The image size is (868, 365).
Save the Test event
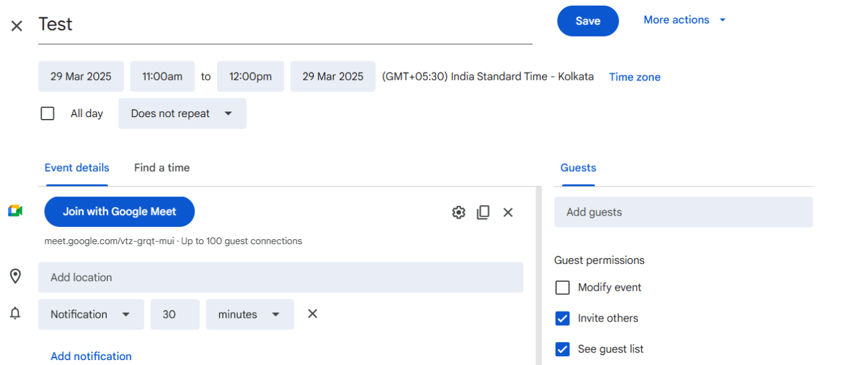click(x=587, y=20)
